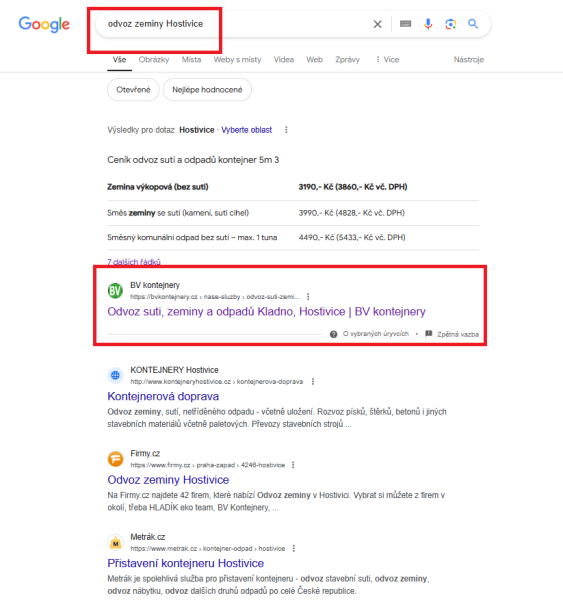Start voice search with microphone icon
The image size is (563, 600).
pyautogui.click(x=428, y=24)
